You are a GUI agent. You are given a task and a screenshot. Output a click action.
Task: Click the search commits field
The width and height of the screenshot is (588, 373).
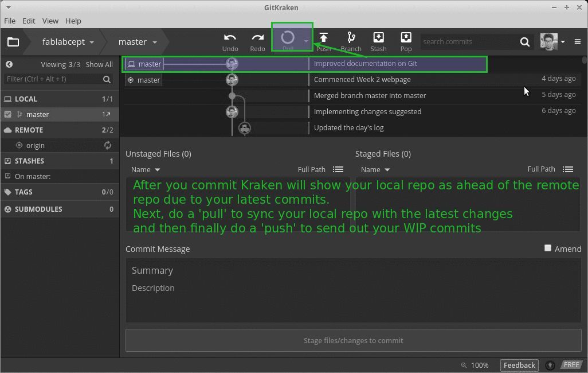click(x=469, y=42)
